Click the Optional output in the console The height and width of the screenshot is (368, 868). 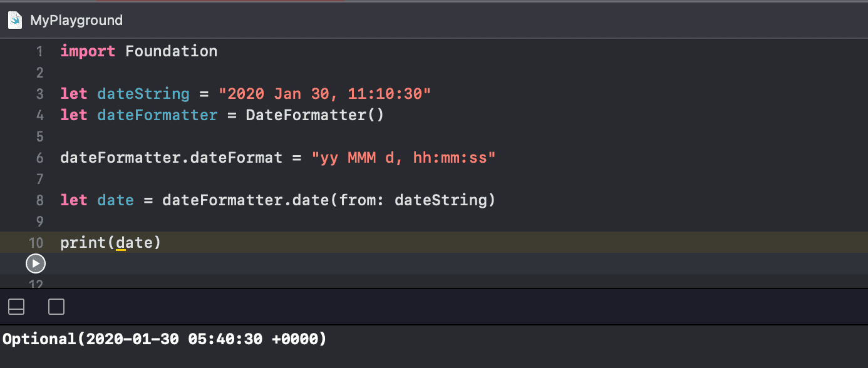point(163,339)
